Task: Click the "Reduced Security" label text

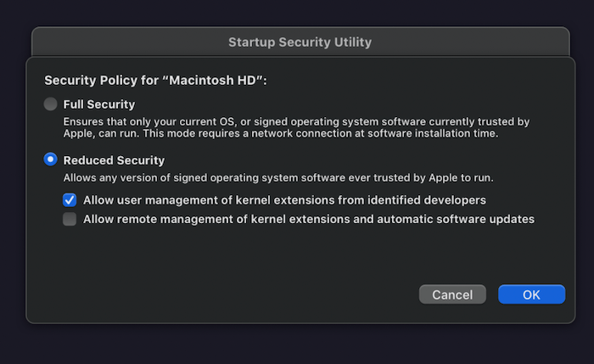Action: pos(114,160)
